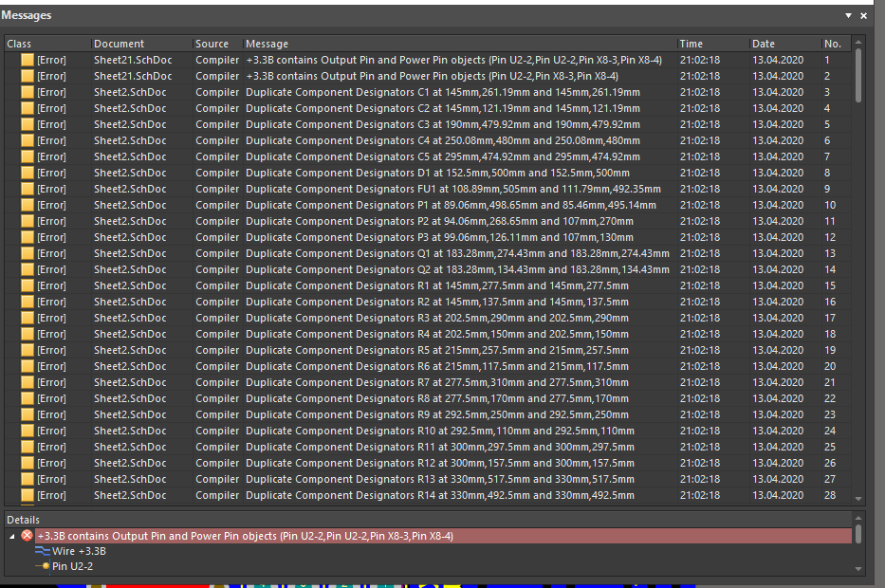The width and height of the screenshot is (885, 588).
Task: Click the Details pane scroll down arrow
Action: (858, 569)
